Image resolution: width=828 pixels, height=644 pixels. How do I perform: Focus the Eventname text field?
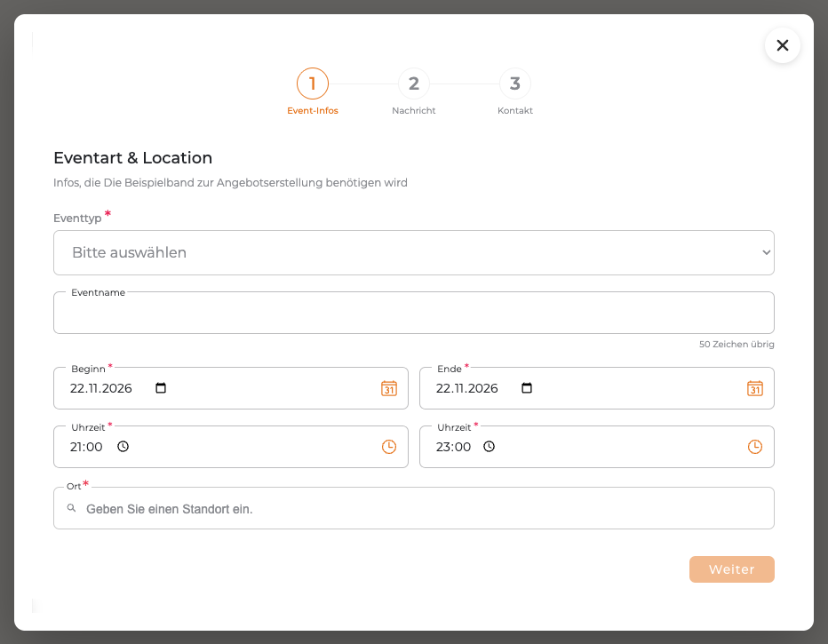point(414,313)
